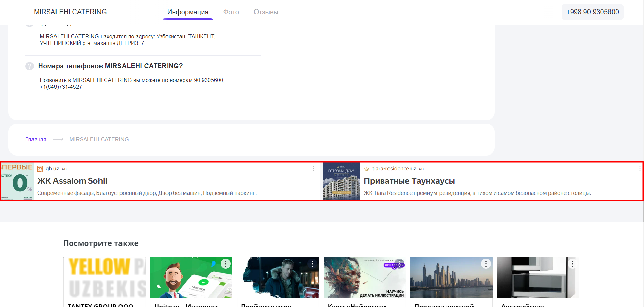Open the Assalom Sohil 0% ad image
Viewport: 644px width, 307px height.
(x=17, y=181)
